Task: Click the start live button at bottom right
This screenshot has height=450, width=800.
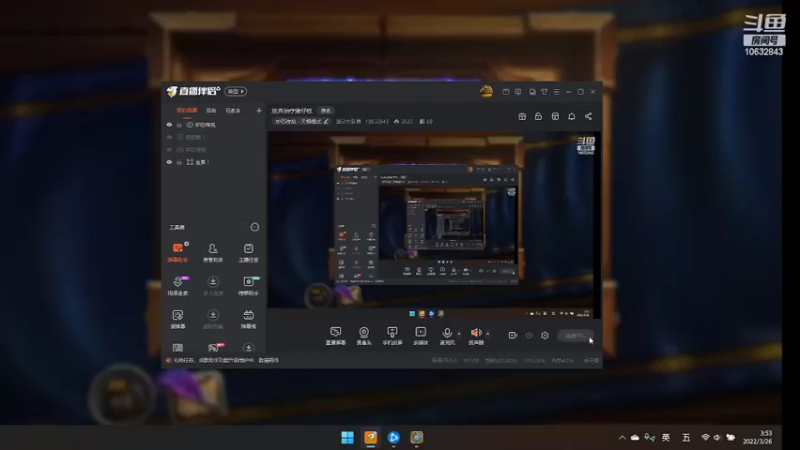Action: tap(575, 336)
